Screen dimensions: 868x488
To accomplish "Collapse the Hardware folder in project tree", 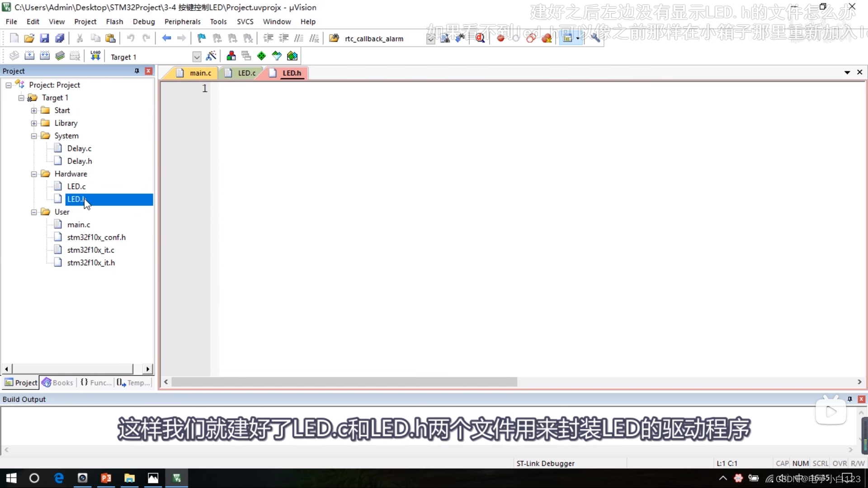I will tap(34, 174).
